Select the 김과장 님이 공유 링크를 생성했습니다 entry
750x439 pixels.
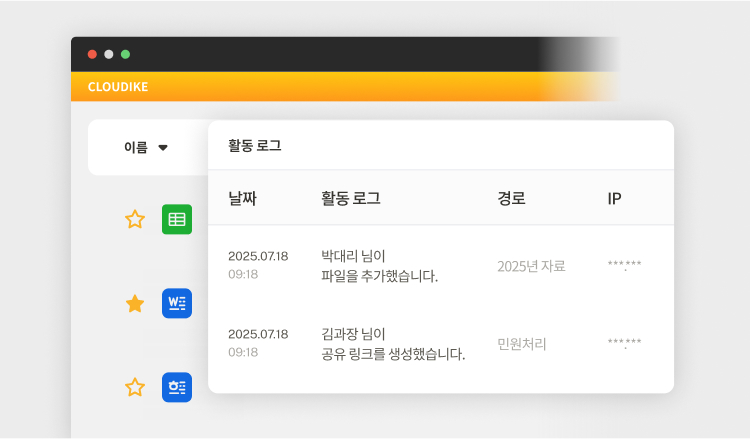click(x=393, y=344)
